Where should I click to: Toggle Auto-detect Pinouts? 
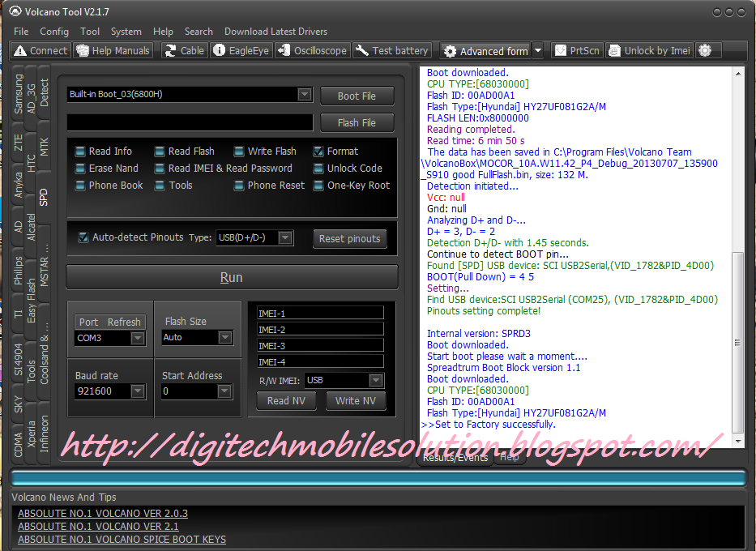coord(84,238)
